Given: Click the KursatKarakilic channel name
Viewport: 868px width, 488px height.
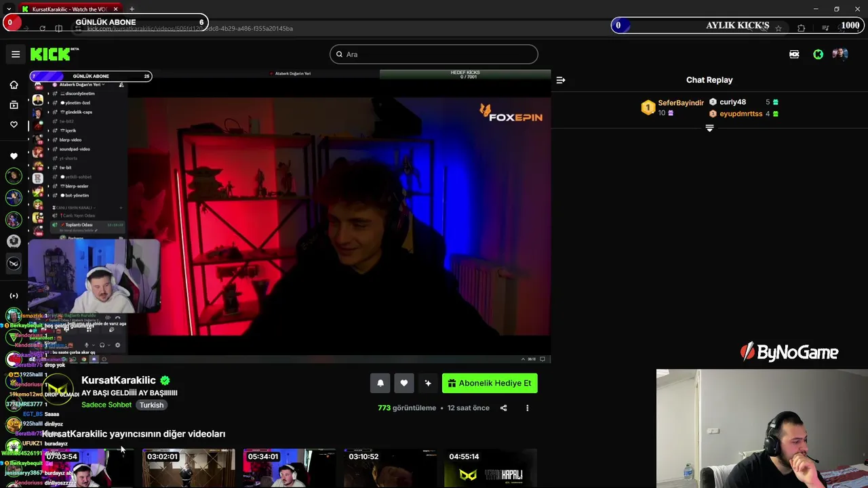Looking at the screenshot, I should tap(119, 380).
